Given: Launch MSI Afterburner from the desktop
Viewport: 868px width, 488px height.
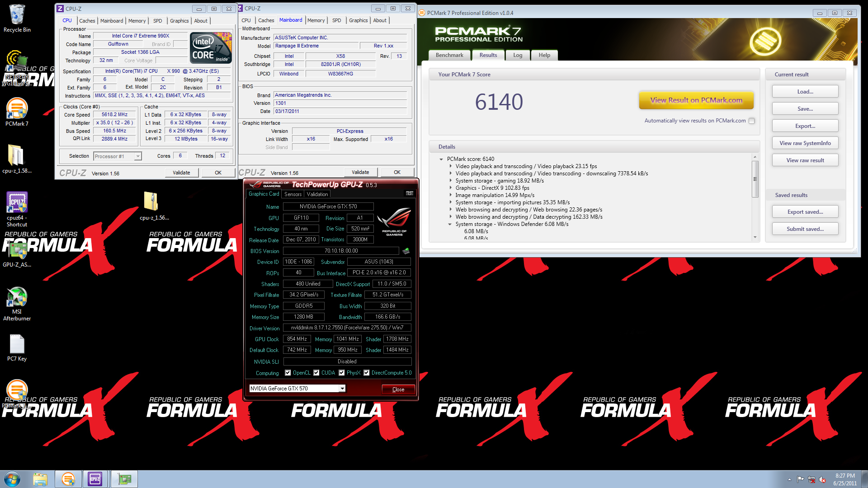Looking at the screenshot, I should tap(17, 304).
